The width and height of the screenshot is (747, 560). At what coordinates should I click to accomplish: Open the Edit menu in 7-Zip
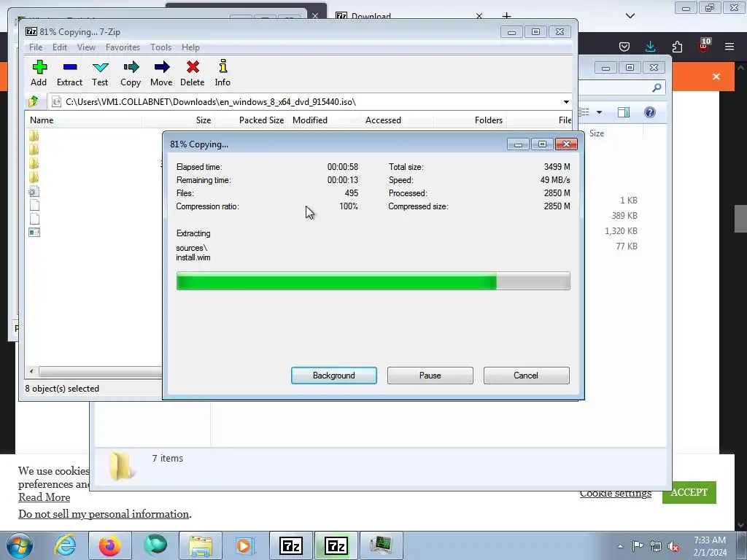[60, 47]
